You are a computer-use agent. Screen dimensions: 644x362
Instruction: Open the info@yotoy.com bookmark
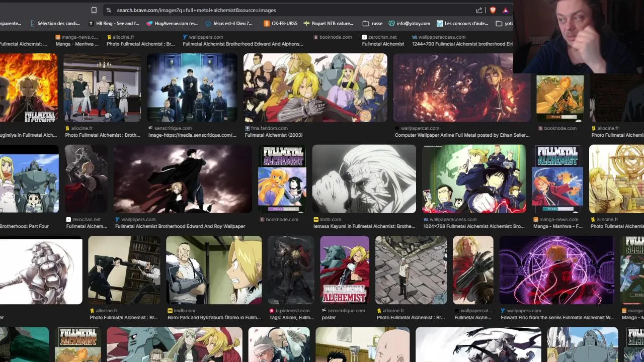pyautogui.click(x=409, y=23)
